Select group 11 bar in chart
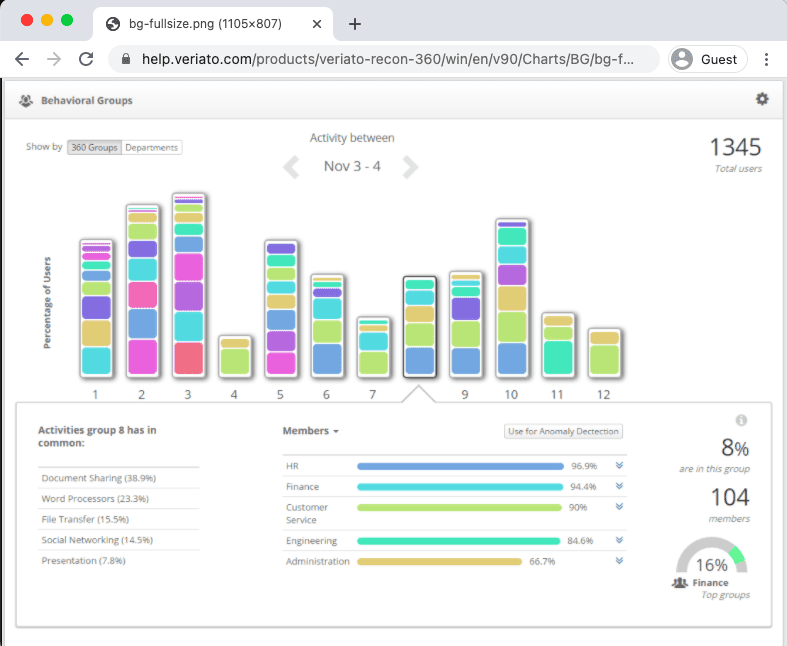Screen dimensions: 787x646 pyautogui.click(x=558, y=344)
